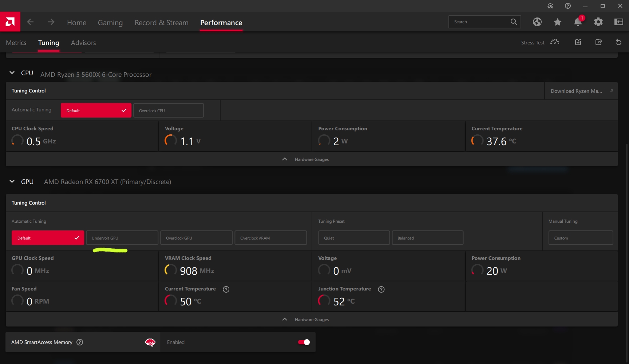Screen dimensions: 629x364
Task: Open help for AMD SmartAccess Memory
Action: point(80,342)
